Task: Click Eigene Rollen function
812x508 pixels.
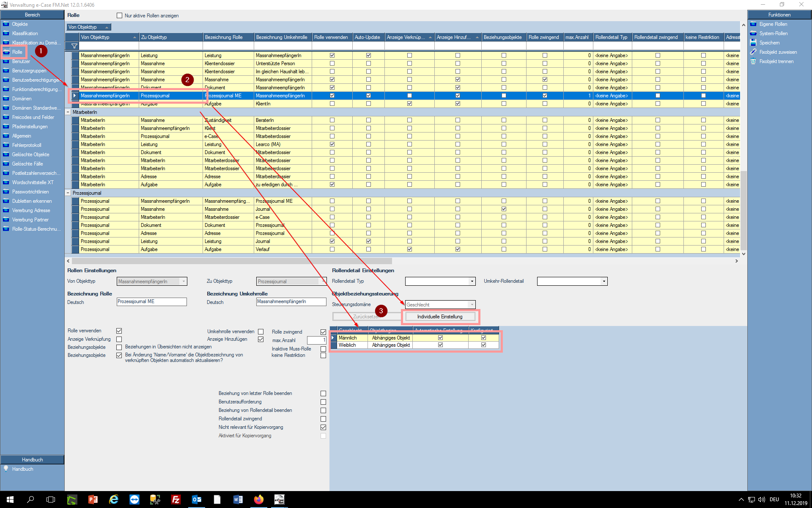Action: click(773, 24)
